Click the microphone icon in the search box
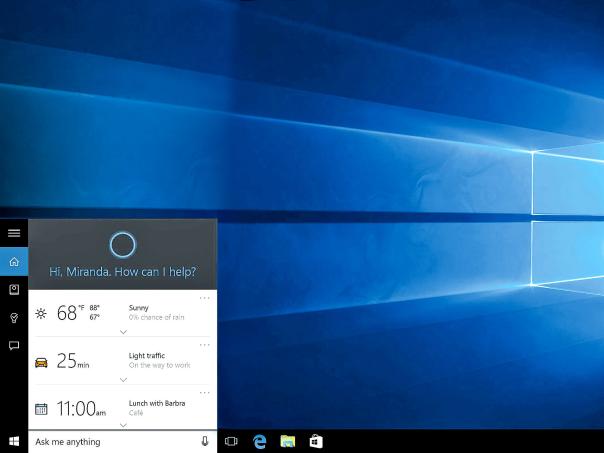This screenshot has width=604, height=453. (x=205, y=441)
